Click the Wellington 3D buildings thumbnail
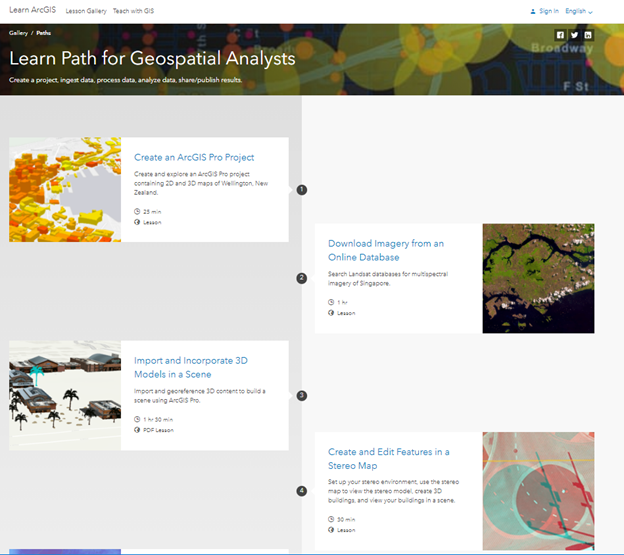This screenshot has width=624, height=555. click(x=65, y=190)
